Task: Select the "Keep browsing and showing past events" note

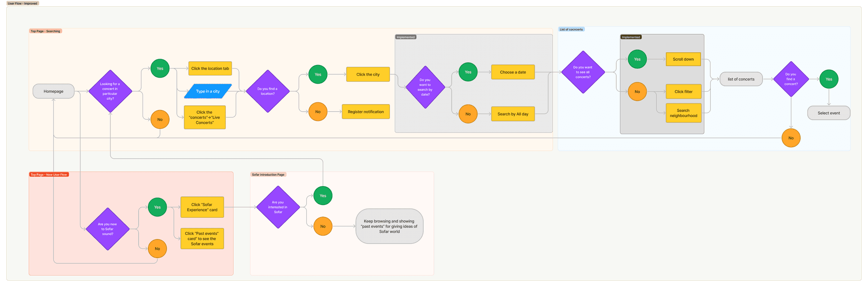Action: (389, 226)
